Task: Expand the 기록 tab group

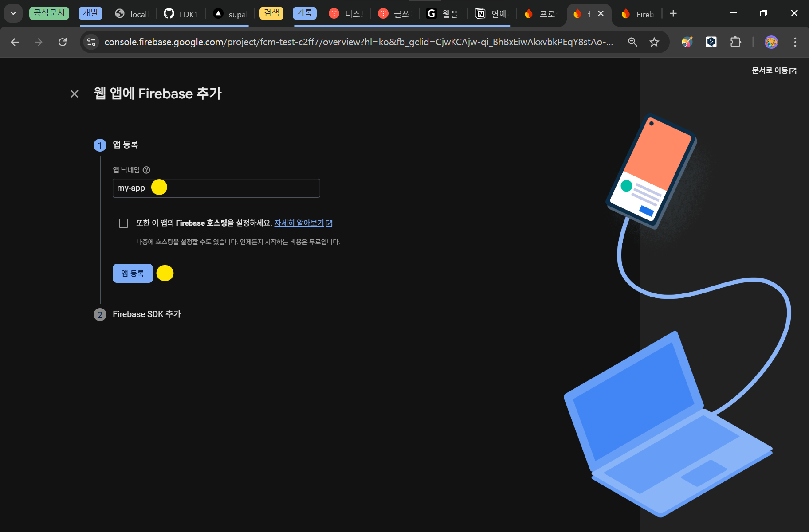Action: point(305,13)
